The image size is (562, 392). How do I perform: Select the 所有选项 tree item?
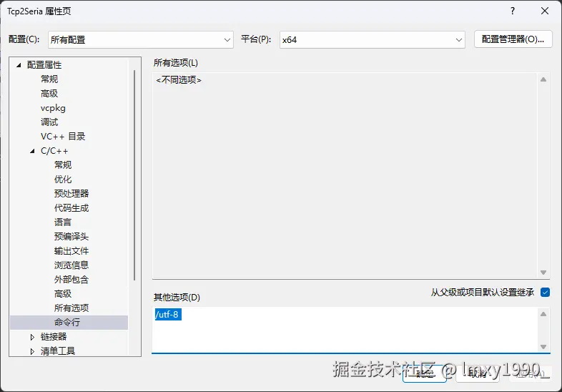click(72, 308)
